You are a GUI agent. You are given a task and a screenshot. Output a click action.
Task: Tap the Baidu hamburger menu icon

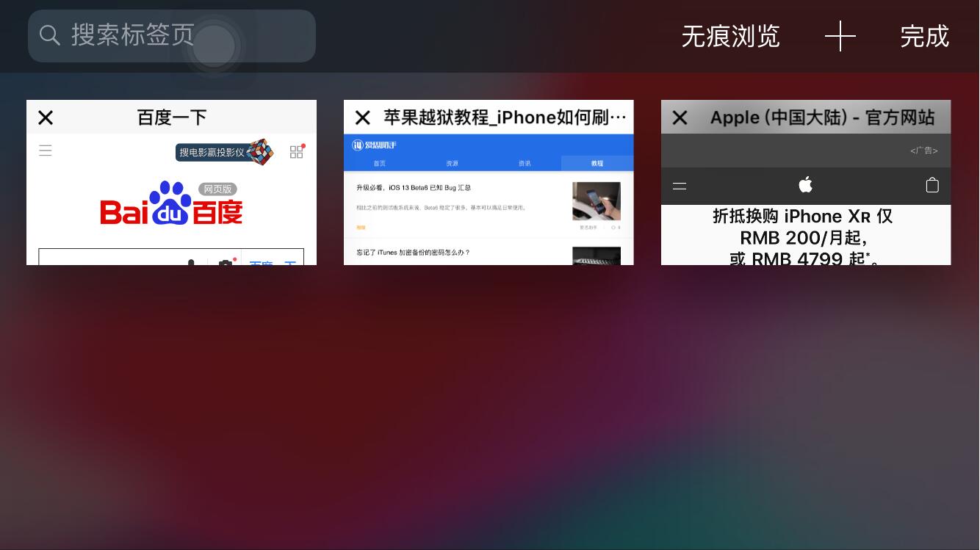pyautogui.click(x=46, y=151)
